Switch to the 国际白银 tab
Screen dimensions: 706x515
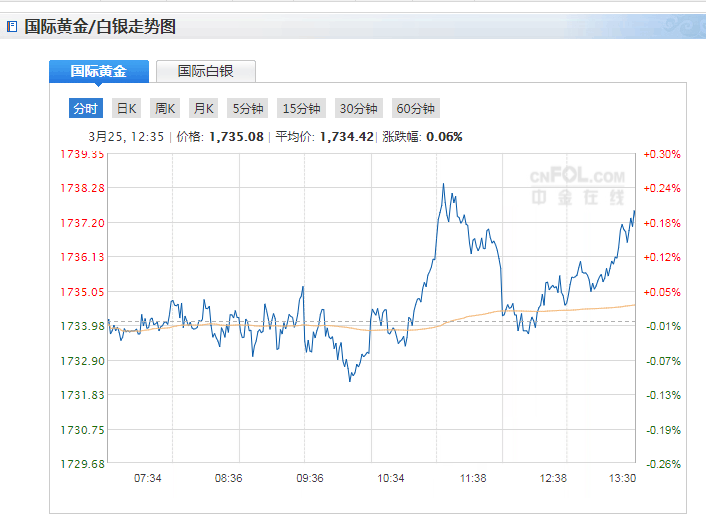point(206,71)
